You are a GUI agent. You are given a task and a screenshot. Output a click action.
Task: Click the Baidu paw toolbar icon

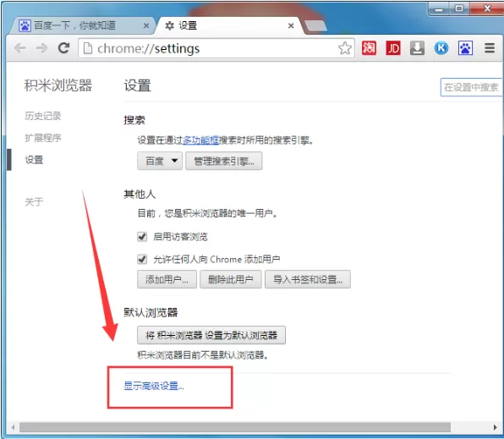465,48
